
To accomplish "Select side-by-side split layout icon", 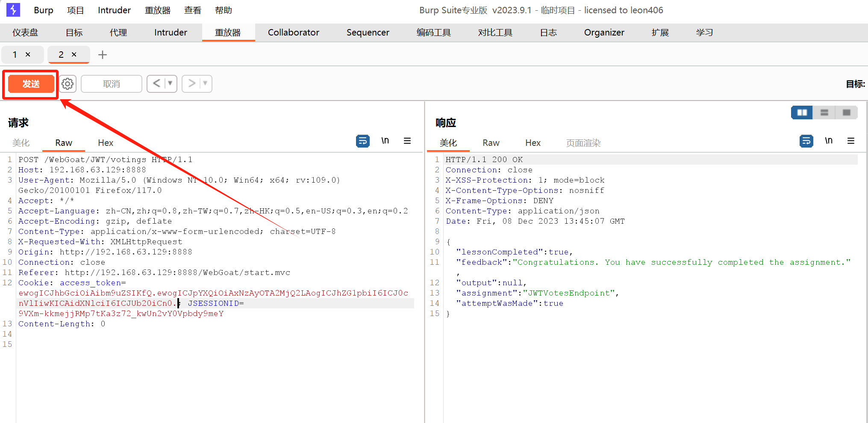I will coord(802,112).
